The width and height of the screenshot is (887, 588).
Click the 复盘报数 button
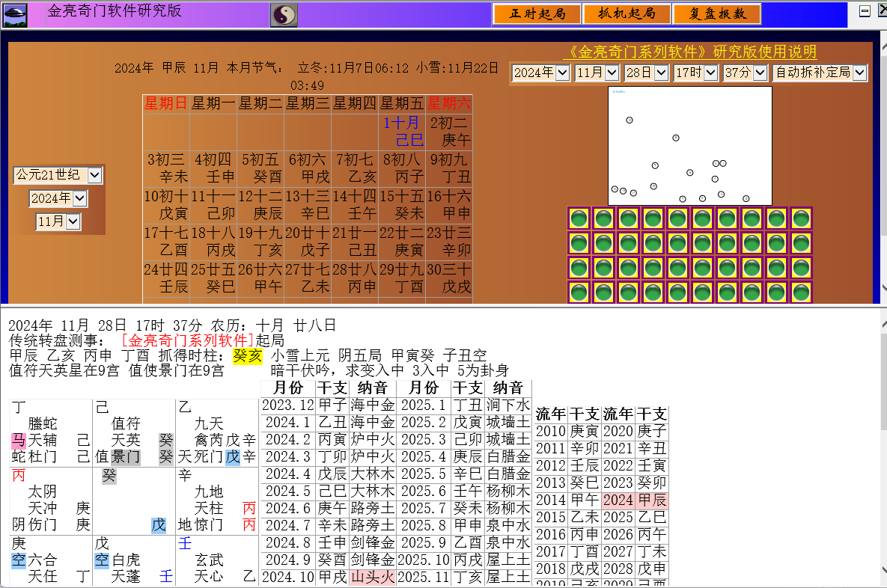[x=716, y=14]
